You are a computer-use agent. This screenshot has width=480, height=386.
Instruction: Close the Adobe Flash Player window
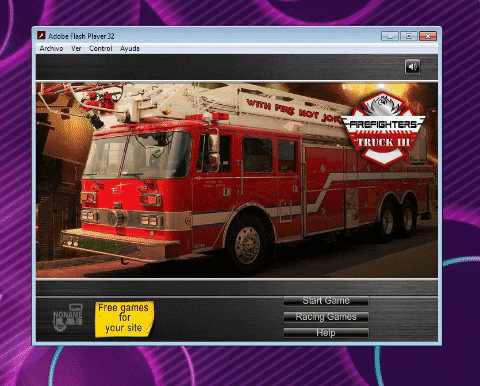[x=428, y=36]
